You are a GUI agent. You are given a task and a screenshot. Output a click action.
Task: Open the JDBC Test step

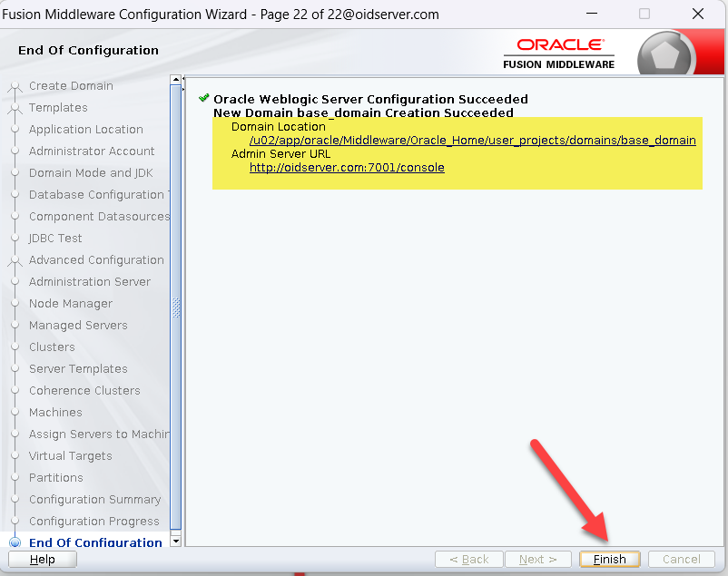(x=55, y=239)
